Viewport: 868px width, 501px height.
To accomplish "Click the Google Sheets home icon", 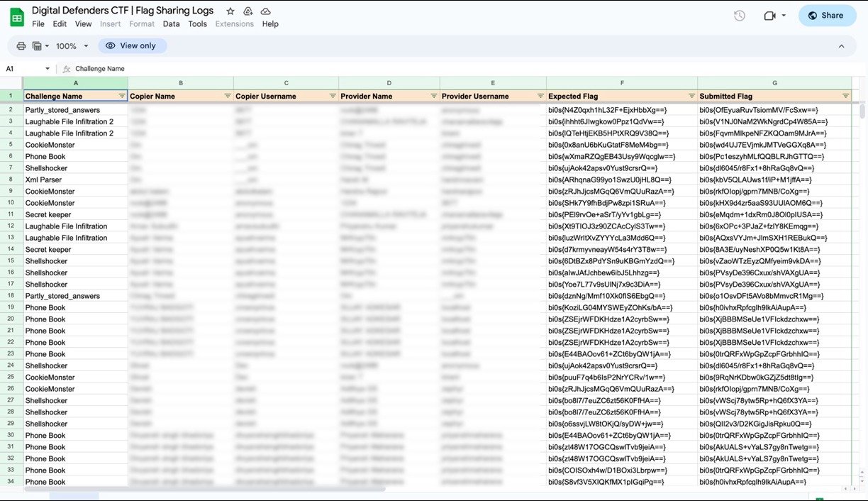I will click(17, 16).
